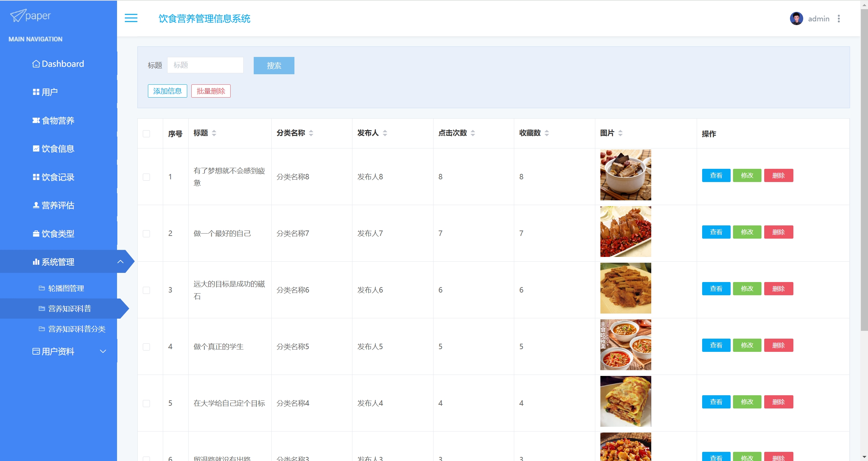Viewport: 868px width, 461px height.
Task: Click the folder icon beside 营养知识科普
Action: click(42, 309)
